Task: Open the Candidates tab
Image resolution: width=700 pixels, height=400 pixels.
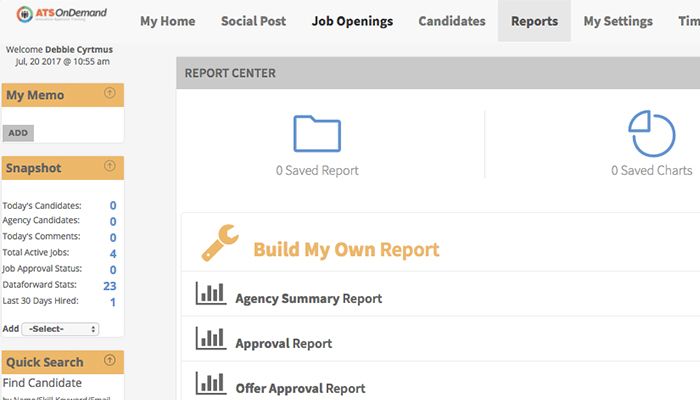Action: (x=452, y=21)
